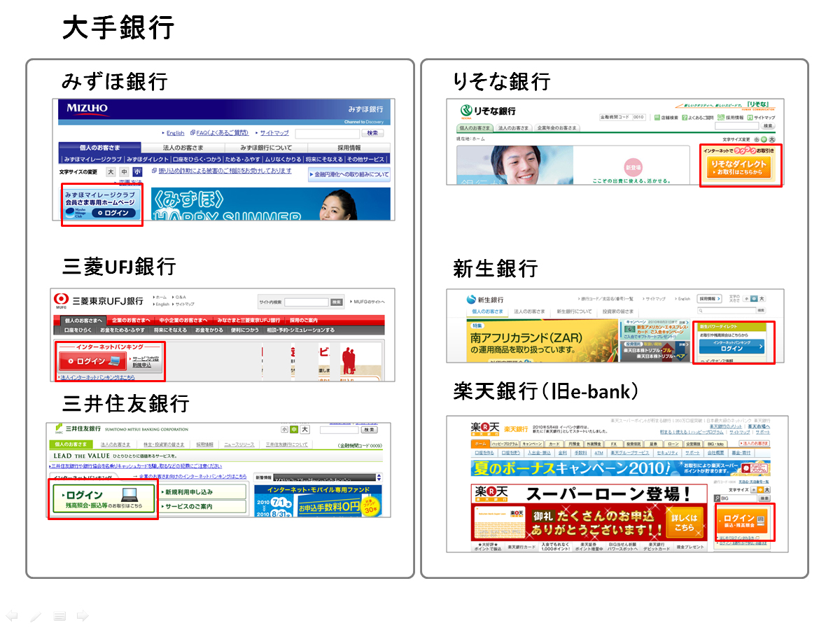Click サイト内検索 input on 三菱東京UFJ
Screen dimensions: 840x630
coord(307,302)
